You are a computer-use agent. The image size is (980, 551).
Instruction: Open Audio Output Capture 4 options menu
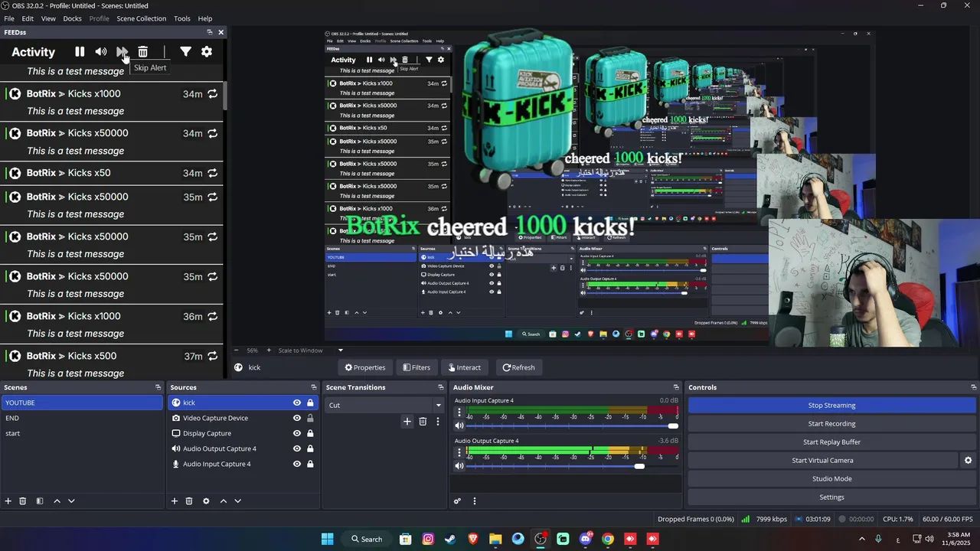pyautogui.click(x=459, y=453)
